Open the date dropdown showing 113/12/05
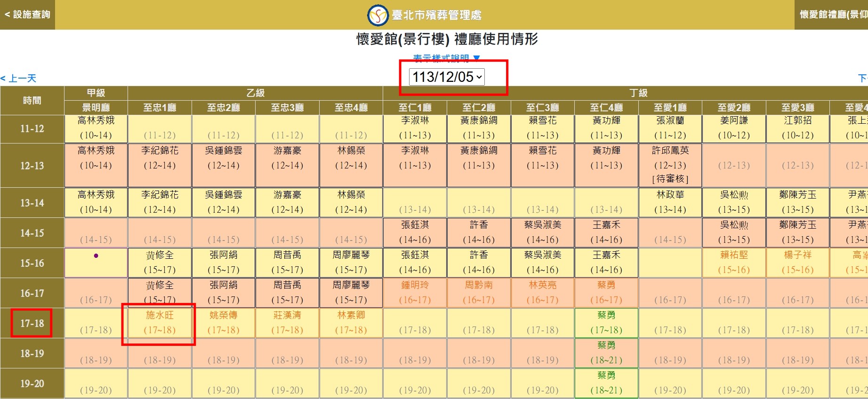The height and width of the screenshot is (399, 868). click(x=447, y=77)
